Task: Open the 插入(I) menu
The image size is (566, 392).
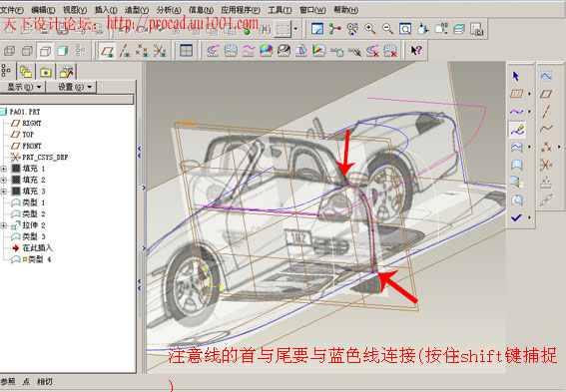Action: pyautogui.click(x=106, y=10)
